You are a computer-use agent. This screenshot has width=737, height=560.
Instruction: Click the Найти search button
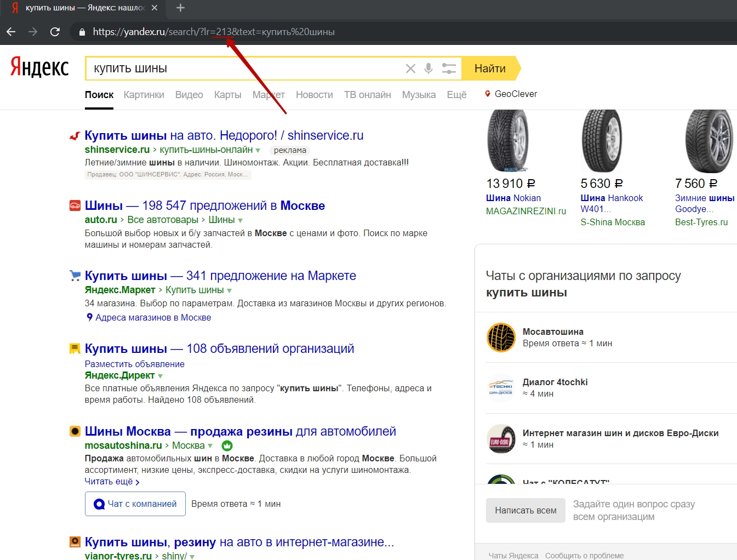(x=490, y=68)
